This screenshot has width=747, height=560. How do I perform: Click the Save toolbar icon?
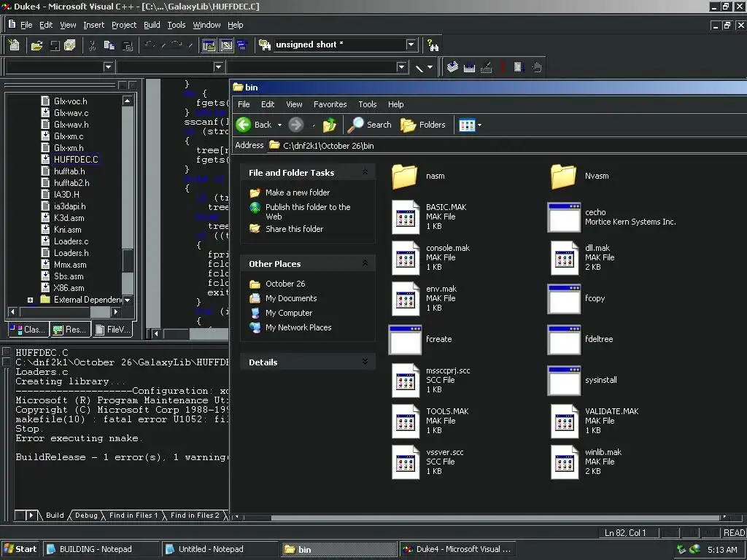pyautogui.click(x=55, y=45)
